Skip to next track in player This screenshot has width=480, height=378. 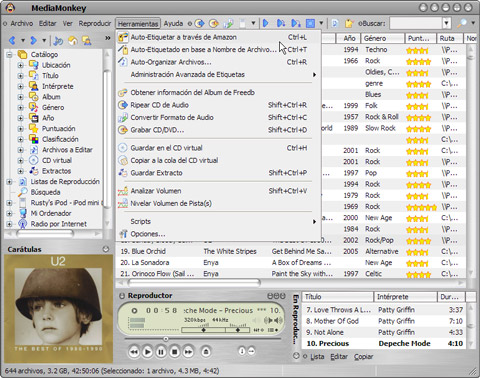pyautogui.click(x=188, y=352)
